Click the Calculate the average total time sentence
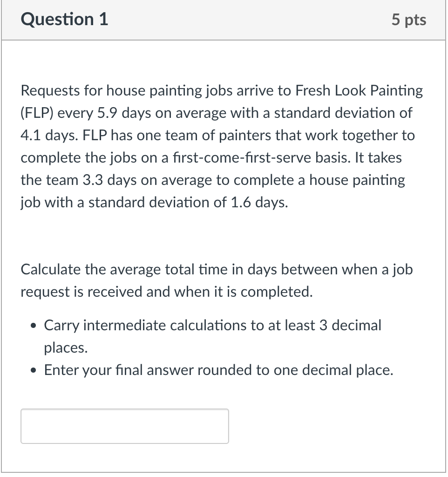 (x=217, y=280)
